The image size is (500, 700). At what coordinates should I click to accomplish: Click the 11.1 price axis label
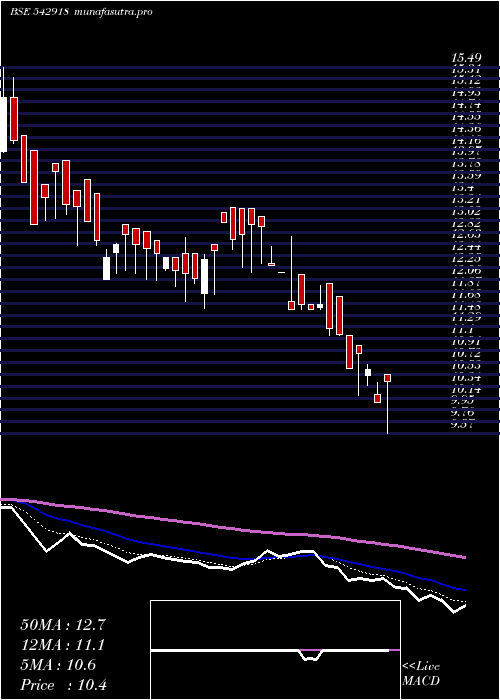tap(461, 329)
